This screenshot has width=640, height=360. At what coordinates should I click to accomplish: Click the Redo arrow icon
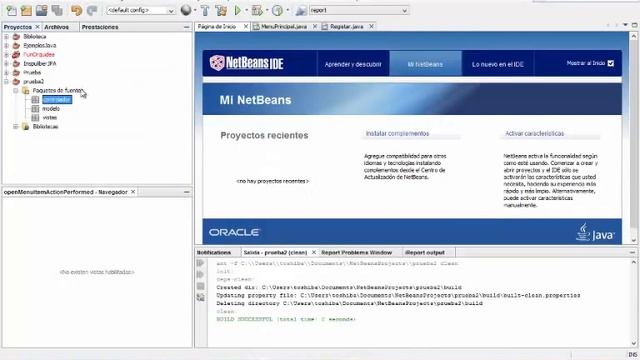click(x=92, y=10)
